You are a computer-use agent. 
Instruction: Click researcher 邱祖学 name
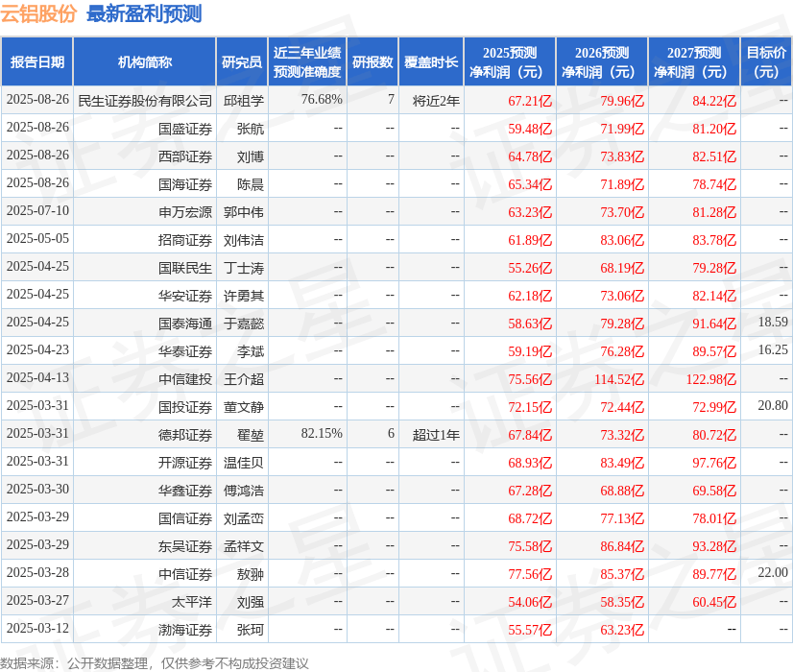click(x=240, y=100)
